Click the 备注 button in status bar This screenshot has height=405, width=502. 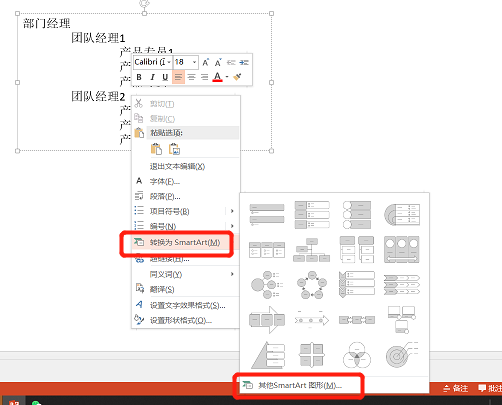[455, 388]
